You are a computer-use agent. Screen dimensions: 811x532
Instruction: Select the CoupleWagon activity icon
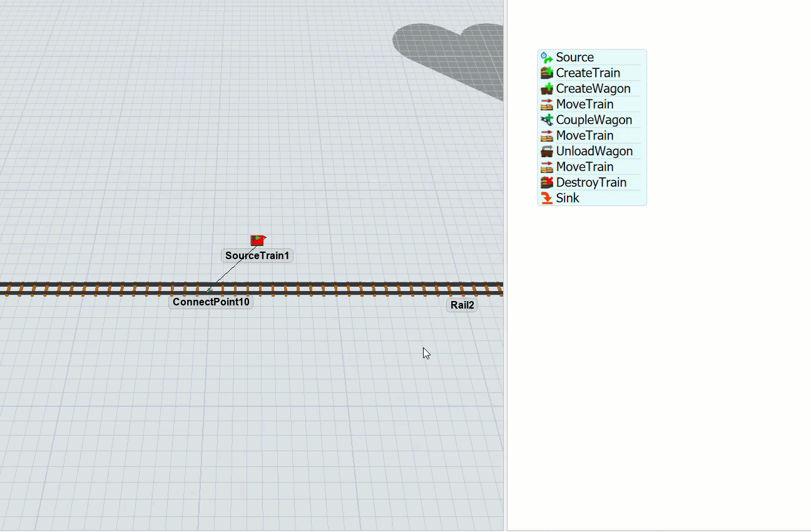coord(546,120)
